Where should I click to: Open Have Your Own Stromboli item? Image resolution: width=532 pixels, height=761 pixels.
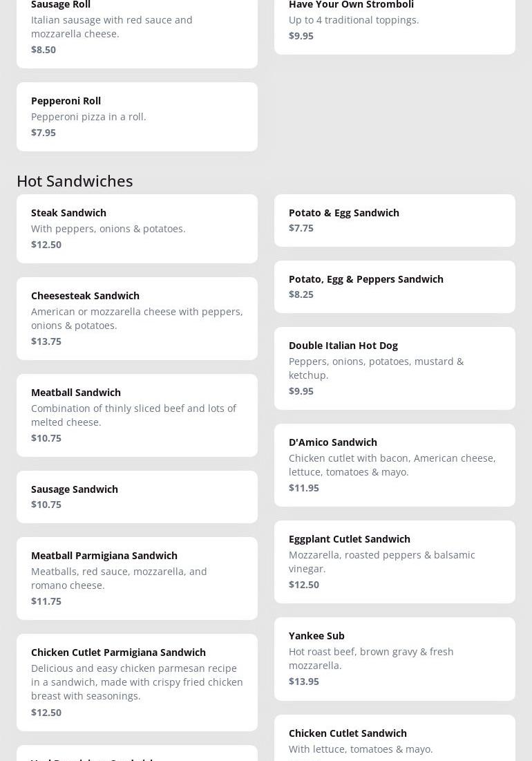point(395,21)
